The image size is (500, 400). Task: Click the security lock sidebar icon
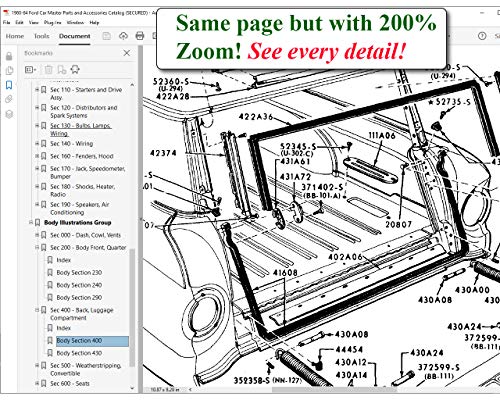tap(9, 56)
